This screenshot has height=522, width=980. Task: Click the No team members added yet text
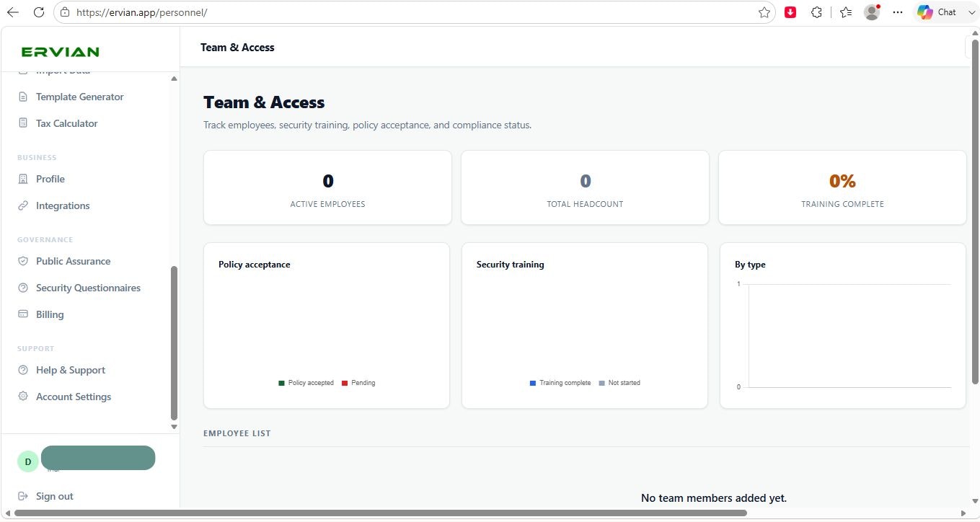pyautogui.click(x=714, y=498)
